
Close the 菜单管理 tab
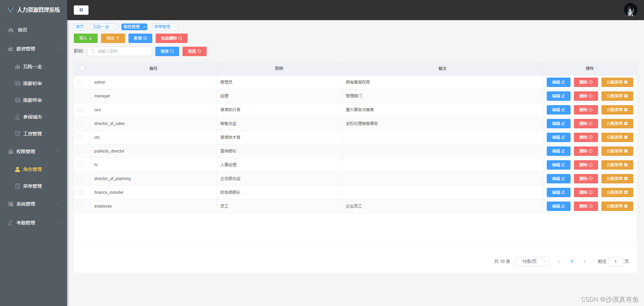(174, 27)
